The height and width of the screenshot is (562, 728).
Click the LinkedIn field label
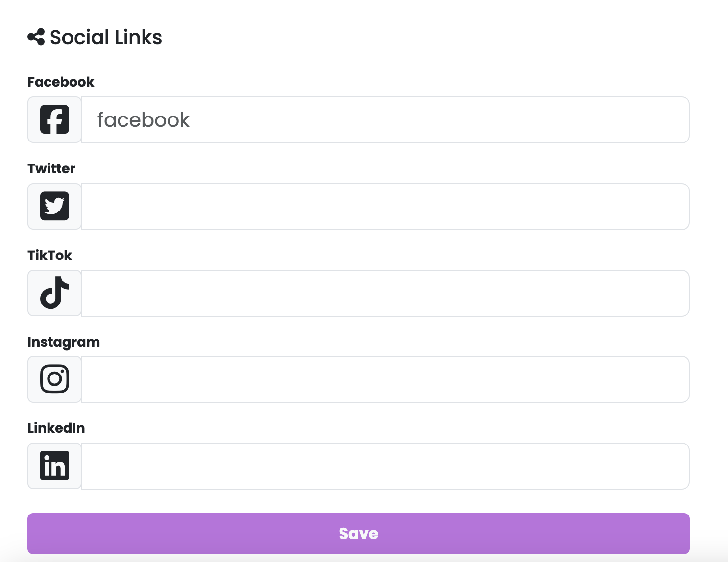[56, 428]
